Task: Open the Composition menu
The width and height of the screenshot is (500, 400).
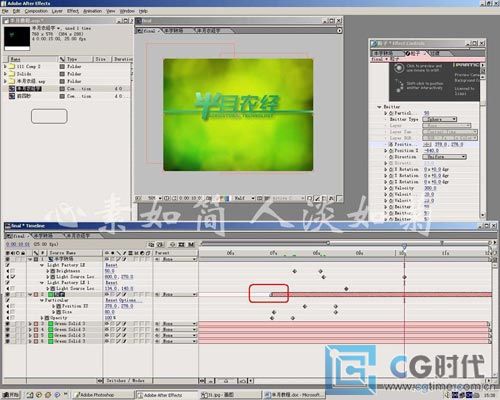Action: [36, 11]
